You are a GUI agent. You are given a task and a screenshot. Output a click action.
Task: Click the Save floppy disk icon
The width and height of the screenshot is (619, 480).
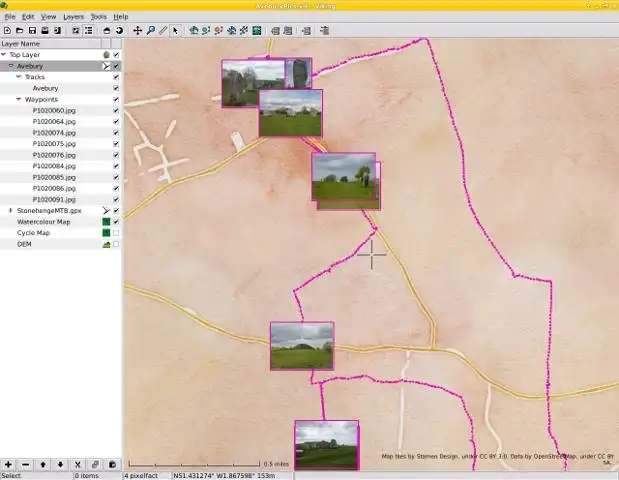pos(32,30)
